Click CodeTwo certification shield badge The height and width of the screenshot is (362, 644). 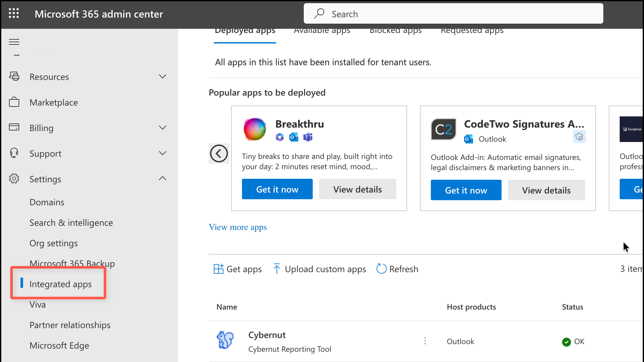pyautogui.click(x=579, y=137)
